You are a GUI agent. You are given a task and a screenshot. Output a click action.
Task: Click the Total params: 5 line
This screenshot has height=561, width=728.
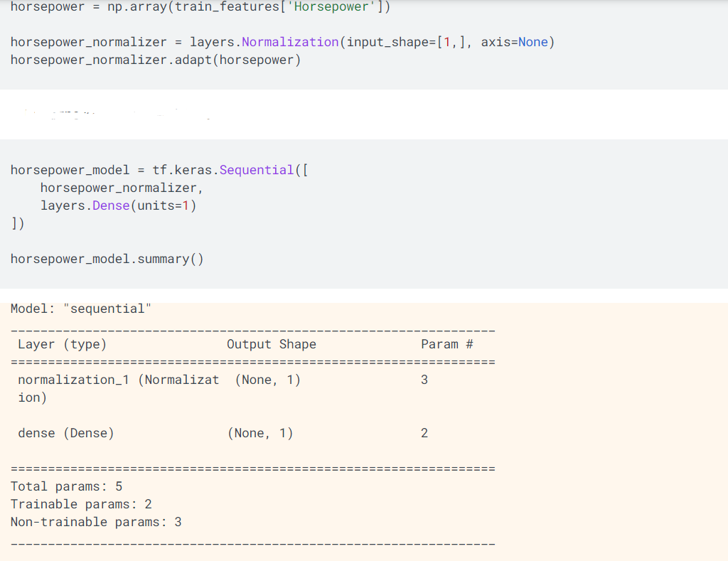click(x=66, y=486)
